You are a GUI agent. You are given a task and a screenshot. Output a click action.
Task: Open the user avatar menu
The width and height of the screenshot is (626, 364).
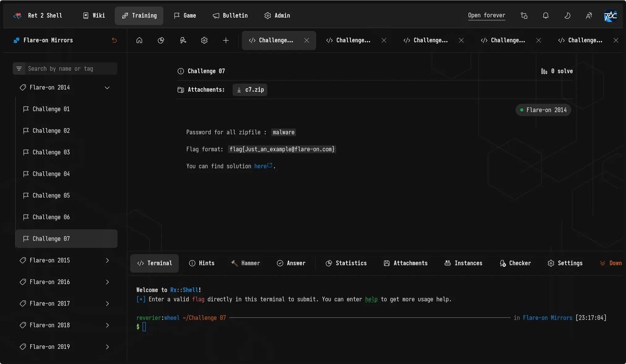[x=610, y=16]
